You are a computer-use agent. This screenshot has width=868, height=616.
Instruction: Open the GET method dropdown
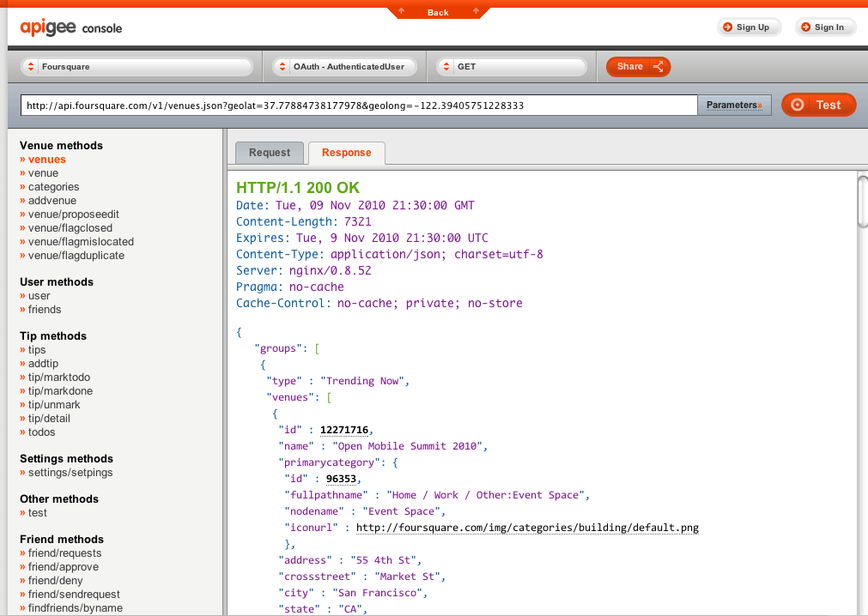pyautogui.click(x=512, y=66)
